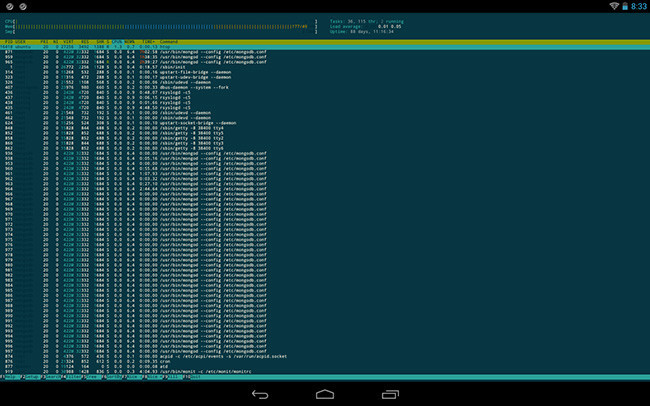Sort by the RES column header

(85, 42)
